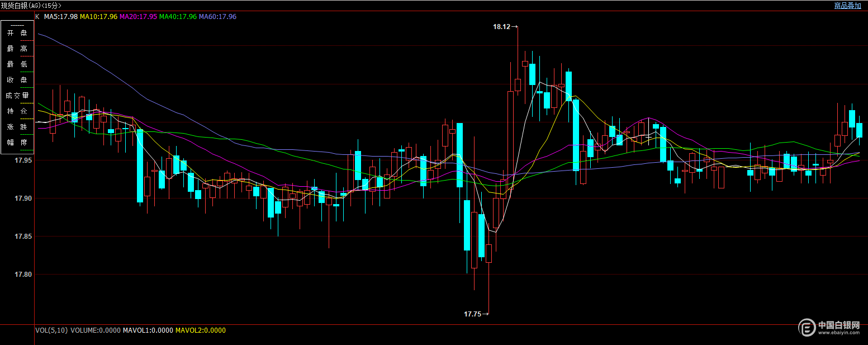
Task: Open the 商品叠加 link
Action: [847, 6]
